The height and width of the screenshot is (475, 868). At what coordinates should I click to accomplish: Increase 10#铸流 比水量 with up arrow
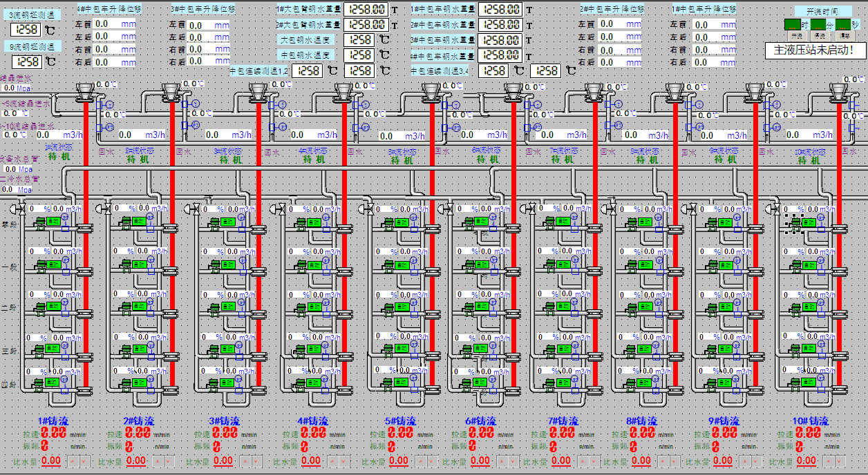(x=828, y=461)
